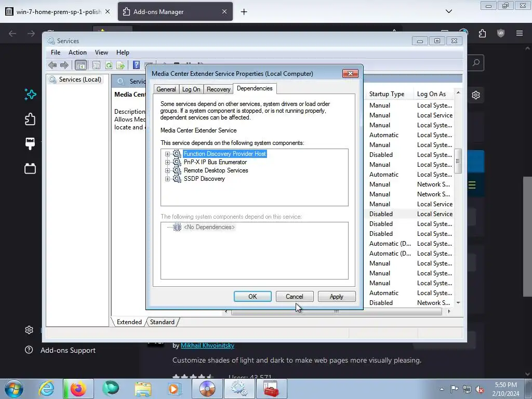Open the Firefox Extensions puzzle icon in the sidebar
Image resolution: width=532 pixels, height=399 pixels.
coord(30,119)
